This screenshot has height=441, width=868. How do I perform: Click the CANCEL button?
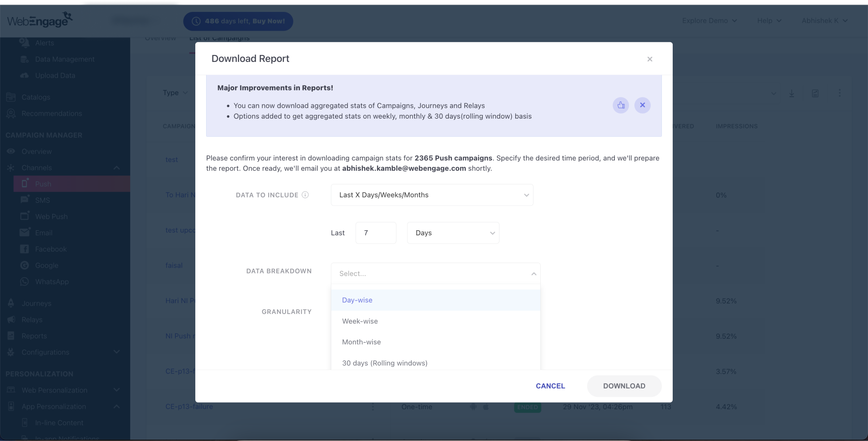tap(550, 386)
